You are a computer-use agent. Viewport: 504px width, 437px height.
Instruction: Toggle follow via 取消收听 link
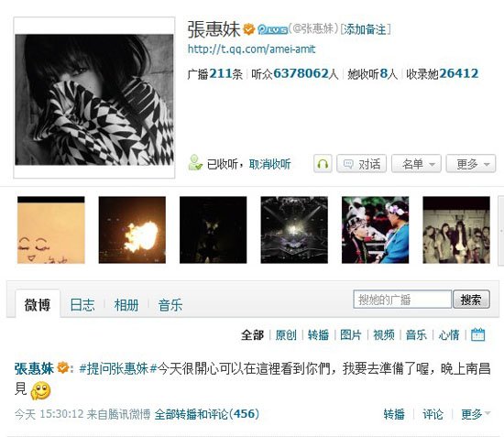pyautogui.click(x=269, y=164)
